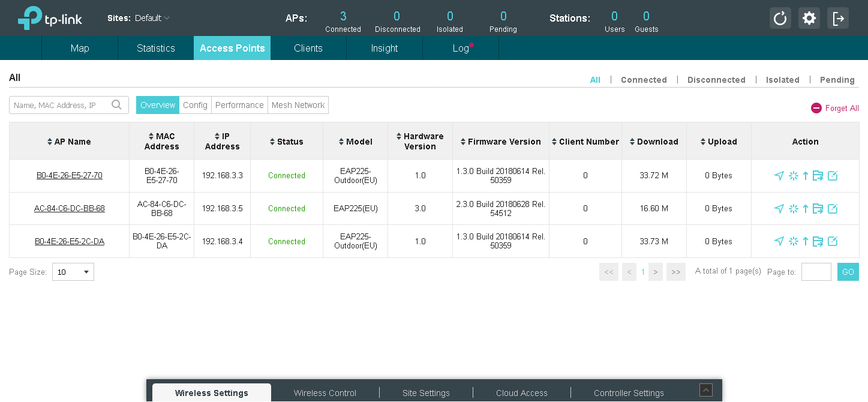Open AP name link B0-4E-26-E5-2C-DA
The height and width of the screenshot is (402, 868).
[70, 241]
